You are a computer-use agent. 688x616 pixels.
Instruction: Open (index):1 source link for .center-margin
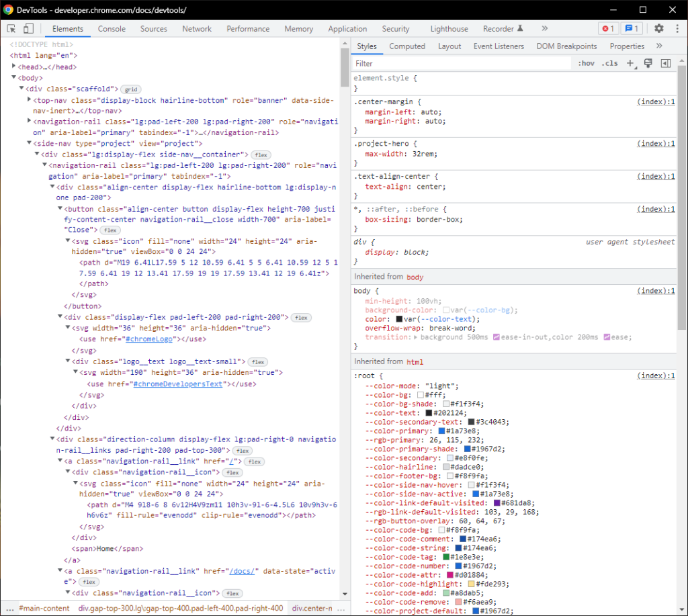[x=656, y=102]
